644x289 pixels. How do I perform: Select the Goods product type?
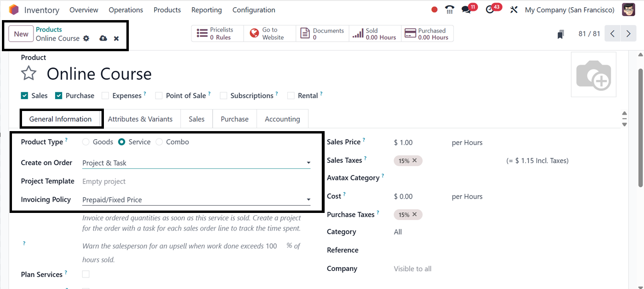click(86, 142)
